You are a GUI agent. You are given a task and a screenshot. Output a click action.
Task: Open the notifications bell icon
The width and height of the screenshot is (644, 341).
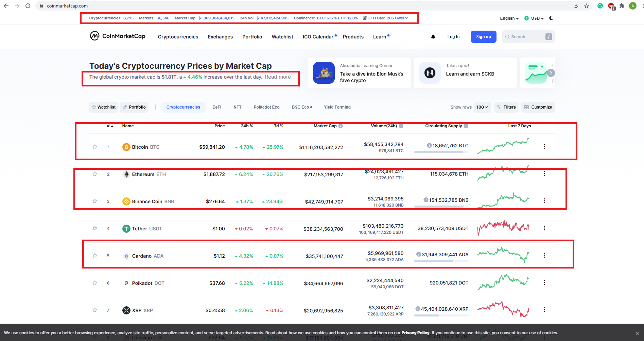(x=433, y=37)
